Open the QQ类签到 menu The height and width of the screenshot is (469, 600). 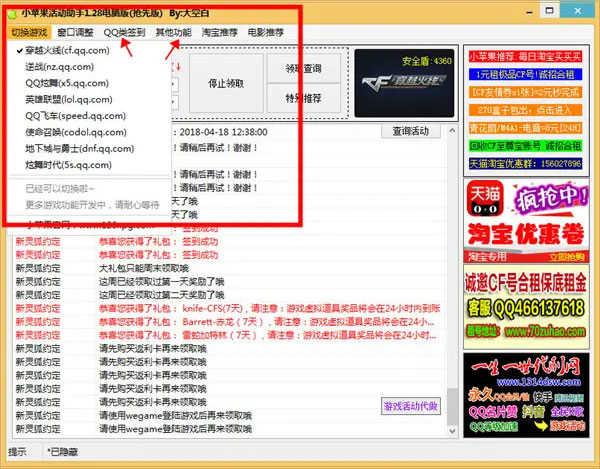pos(124,33)
